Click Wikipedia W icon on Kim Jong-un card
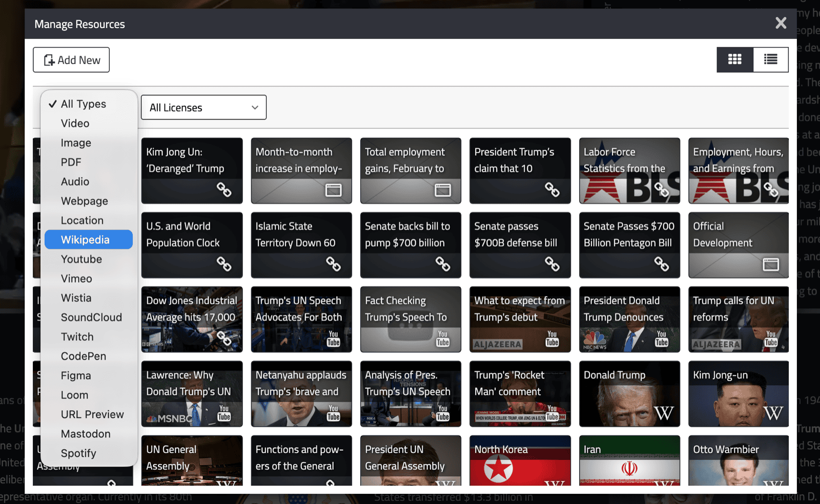The width and height of the screenshot is (820, 504). pos(773,413)
